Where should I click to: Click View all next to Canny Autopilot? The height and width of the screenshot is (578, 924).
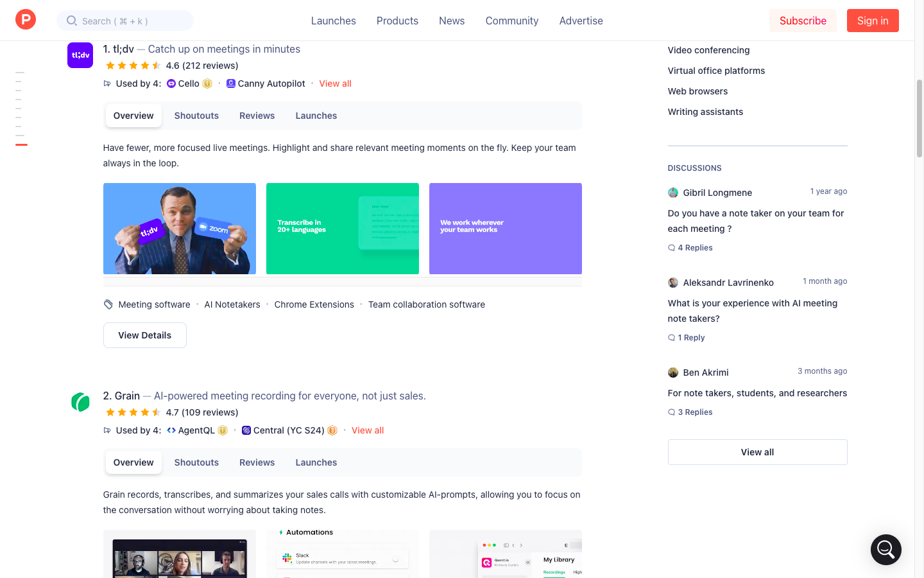click(x=336, y=83)
